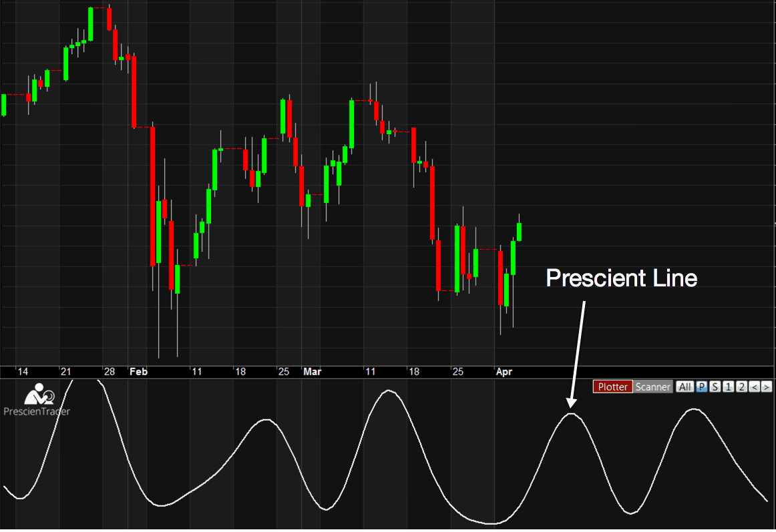The width and height of the screenshot is (776, 532).
Task: Click the Prescient Line annotation label
Action: [620, 278]
